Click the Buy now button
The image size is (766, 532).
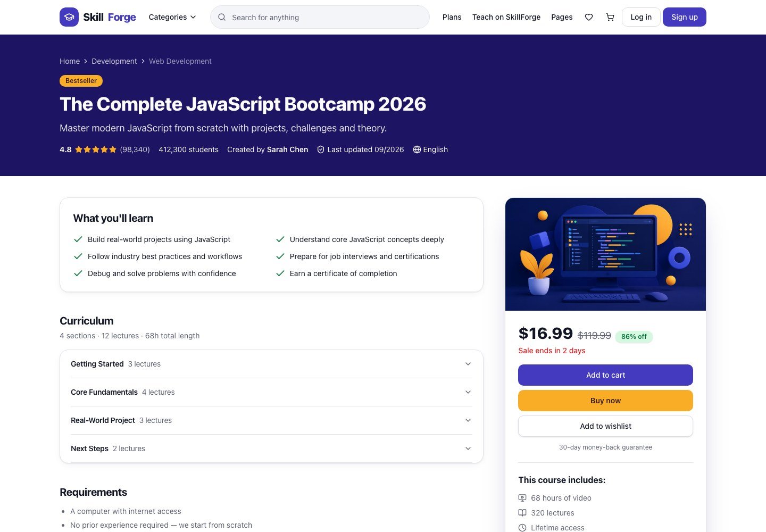click(x=605, y=401)
